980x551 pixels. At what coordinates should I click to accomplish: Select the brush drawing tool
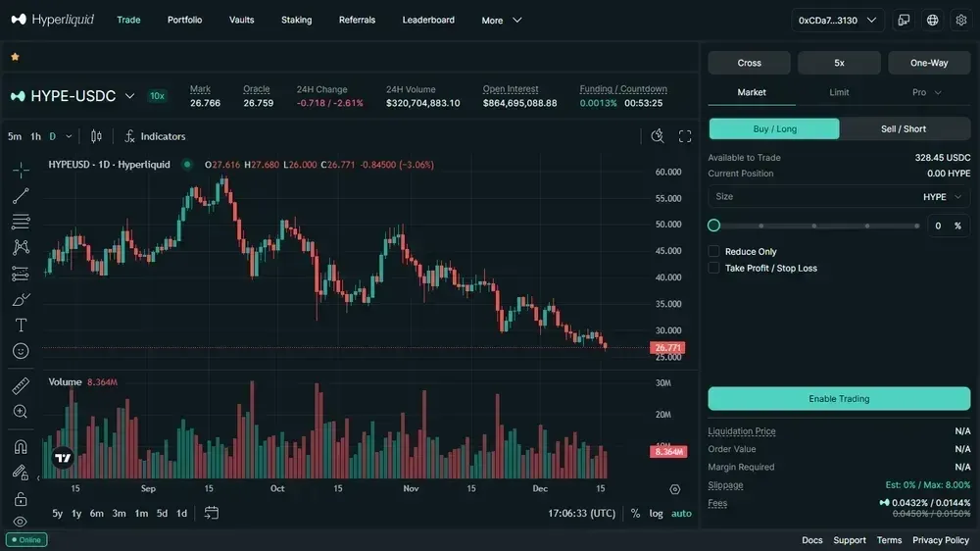click(x=21, y=300)
